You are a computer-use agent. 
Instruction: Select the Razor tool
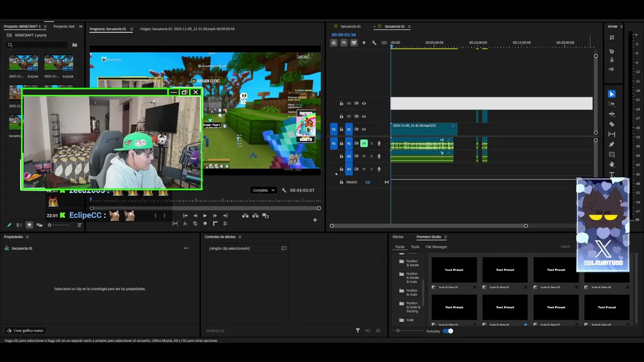pos(612,124)
